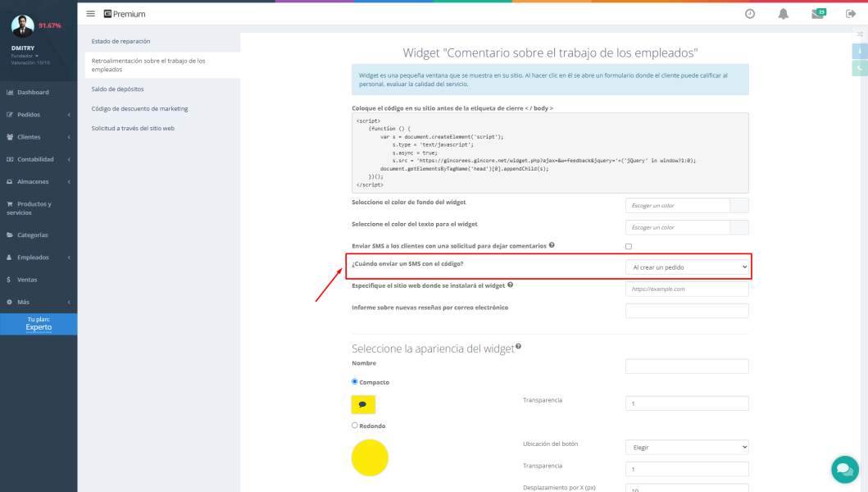Expand the Pedidos sidebar menu
868x492 pixels.
39,115
